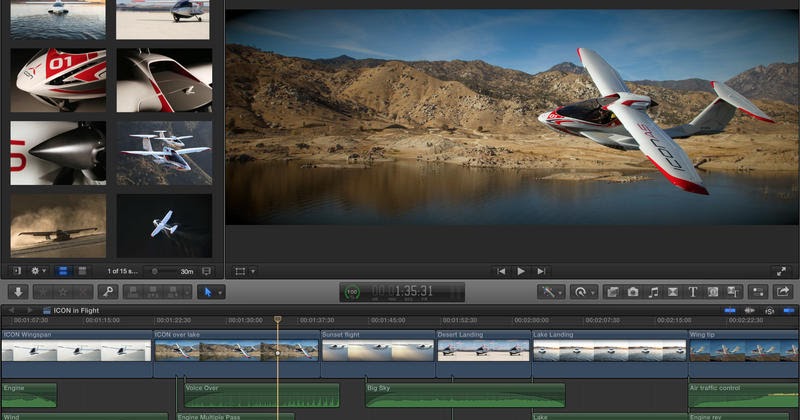The image size is (800, 420).
Task: Switch browser to list view
Action: click(82, 271)
